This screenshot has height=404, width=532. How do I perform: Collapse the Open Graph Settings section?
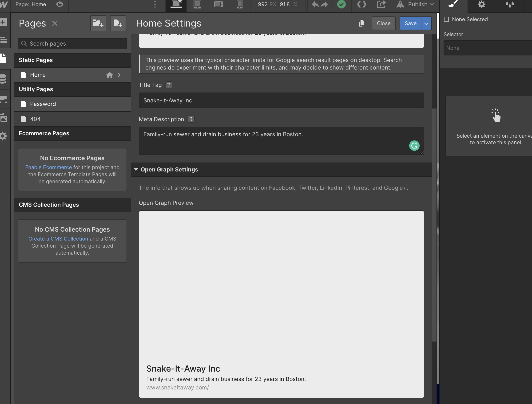coord(136,170)
